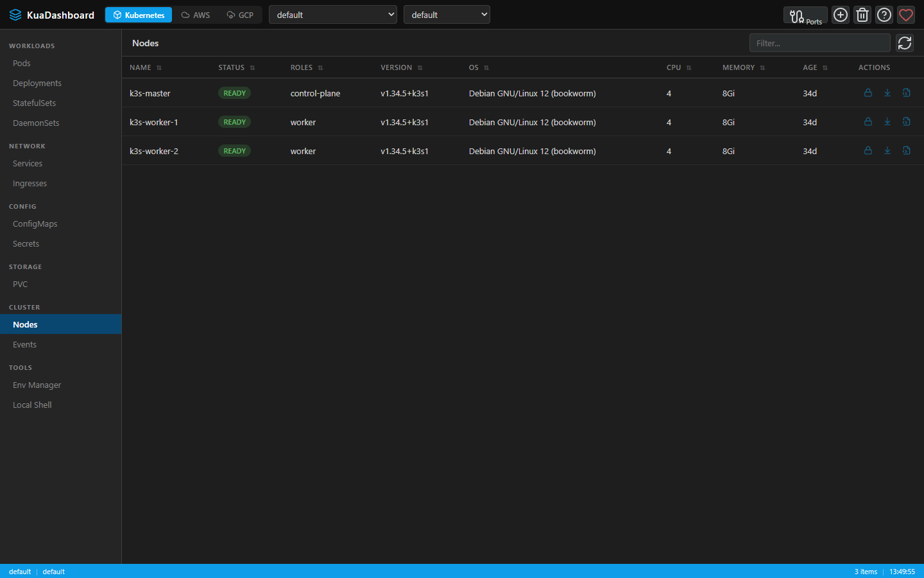
Task: Click the sort arrows beside ROLES header
Action: 321,68
